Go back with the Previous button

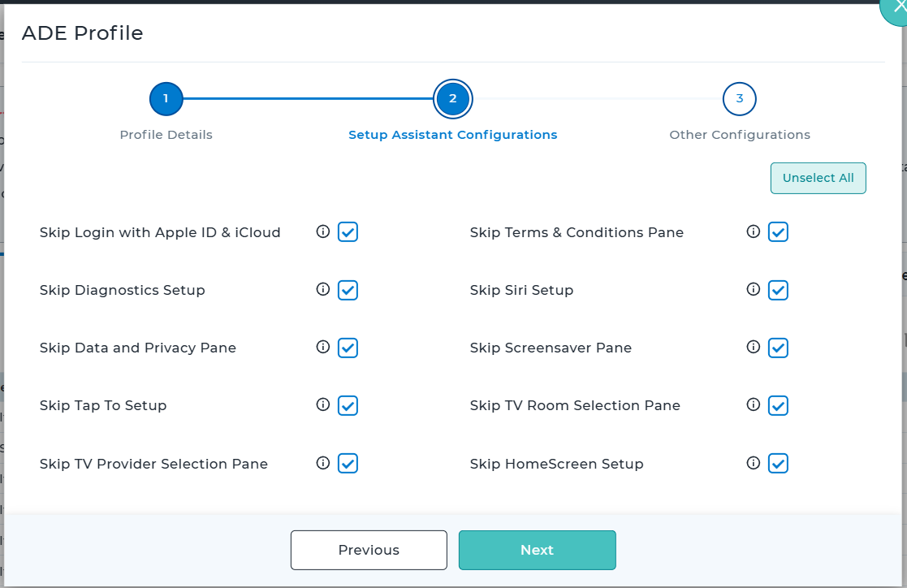coord(369,550)
